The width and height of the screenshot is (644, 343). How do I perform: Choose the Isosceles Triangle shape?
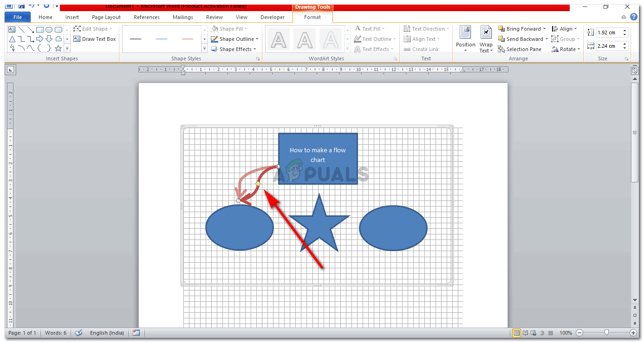click(12, 39)
